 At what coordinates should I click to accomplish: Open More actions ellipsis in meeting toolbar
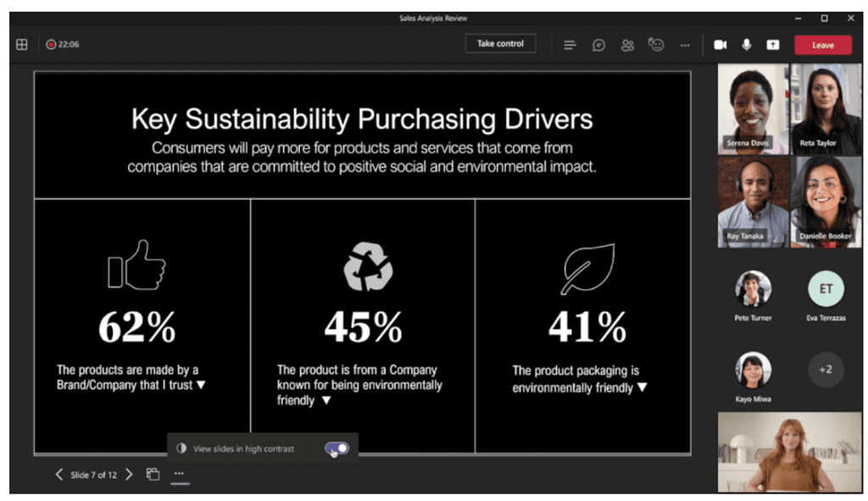coord(685,45)
